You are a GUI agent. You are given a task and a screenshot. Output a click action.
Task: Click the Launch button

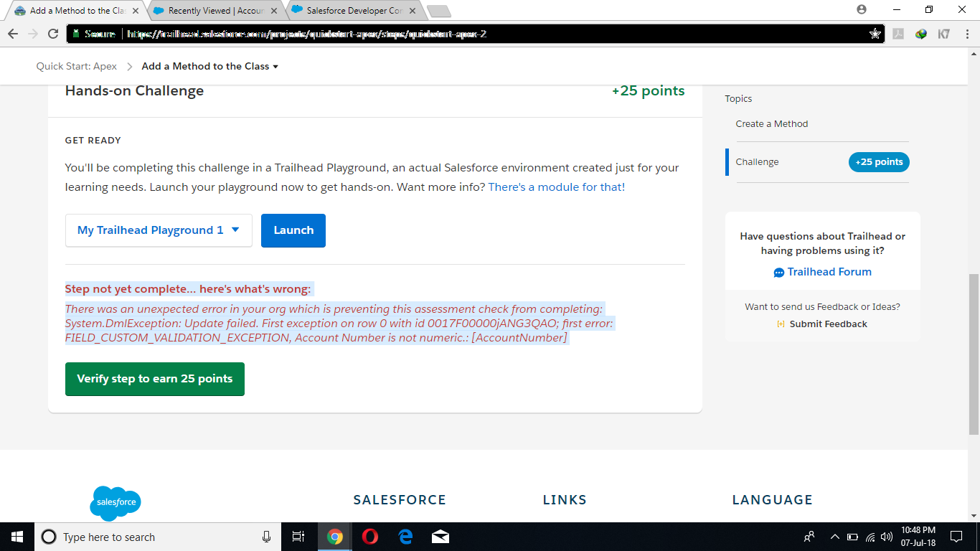pyautogui.click(x=293, y=230)
